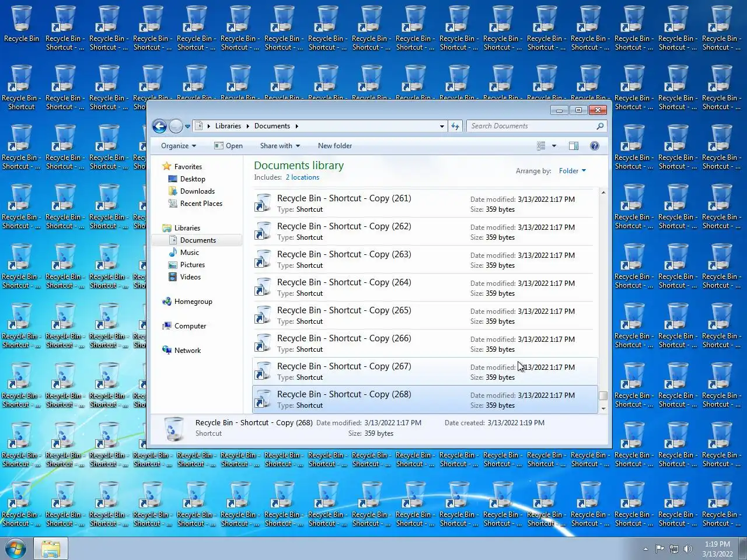Expand the address bar previous locations dropdown
This screenshot has width=747, height=560.
[x=442, y=126]
